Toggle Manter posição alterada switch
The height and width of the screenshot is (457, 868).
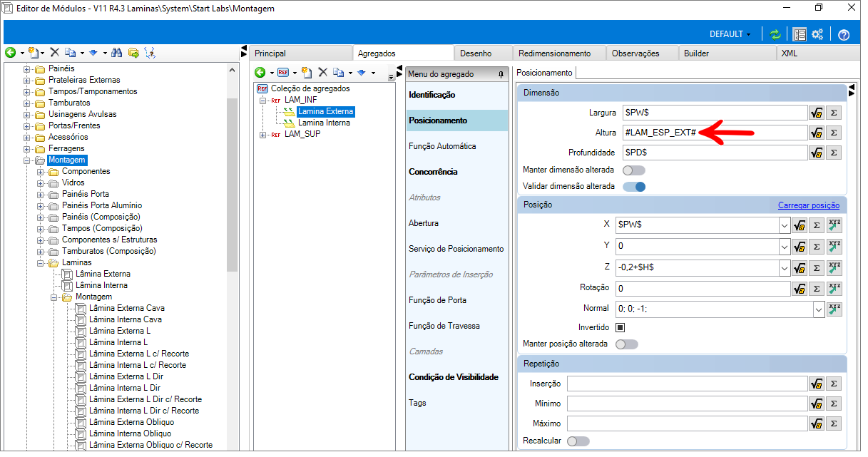pyautogui.click(x=626, y=344)
